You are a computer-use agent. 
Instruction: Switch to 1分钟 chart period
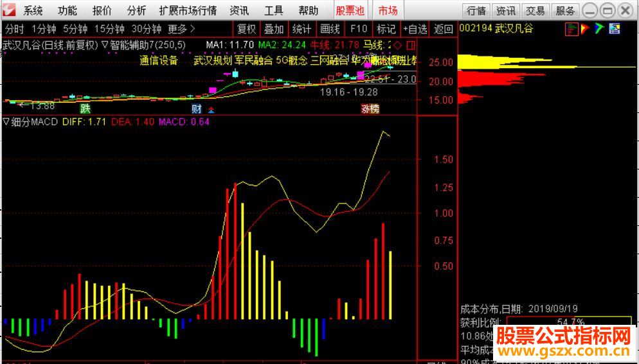pyautogui.click(x=44, y=30)
